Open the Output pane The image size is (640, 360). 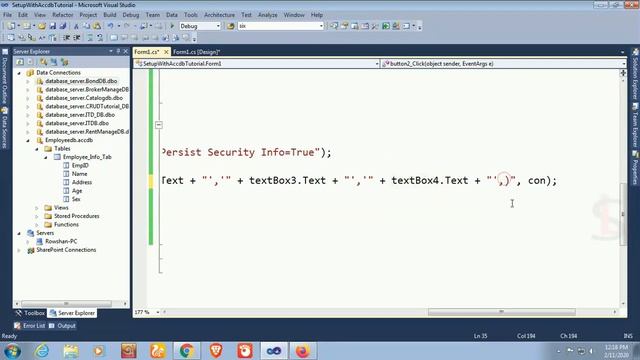(62, 326)
